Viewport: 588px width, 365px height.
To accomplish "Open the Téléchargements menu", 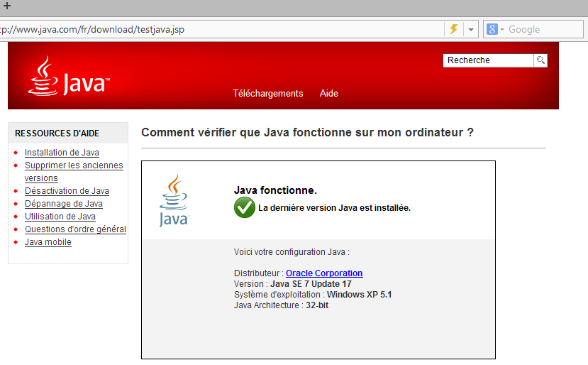I will point(267,94).
